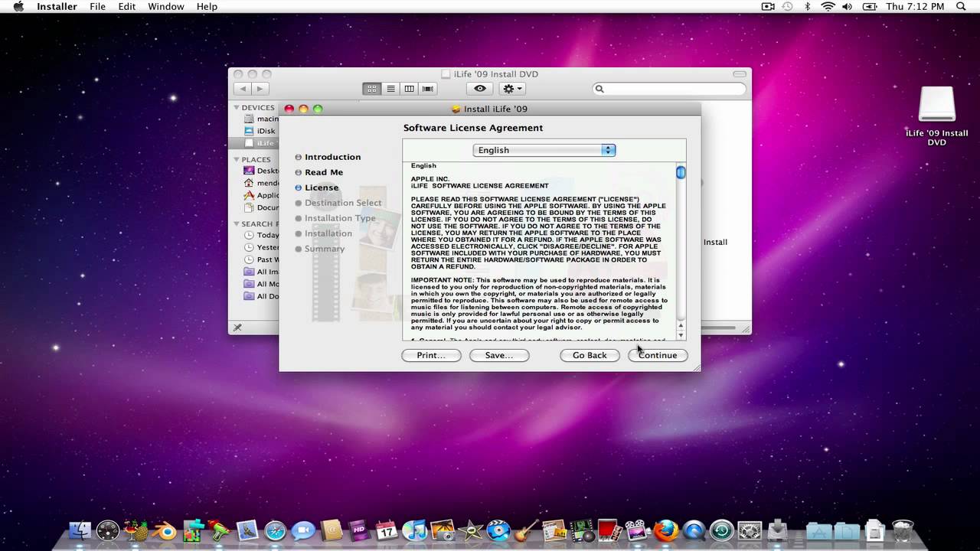Collapse the SEARCH FOR sidebar section

237,224
